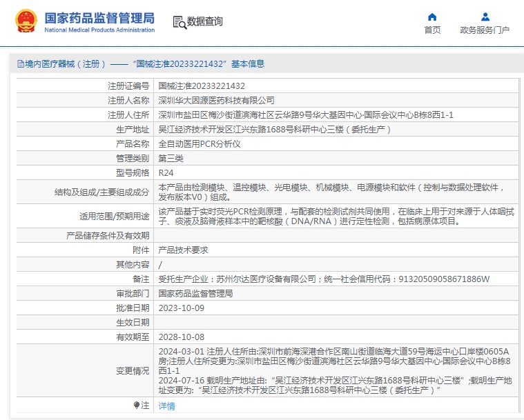524x420 pixels.
Task: Click the 政务服务门户 label
Action: tap(485, 30)
